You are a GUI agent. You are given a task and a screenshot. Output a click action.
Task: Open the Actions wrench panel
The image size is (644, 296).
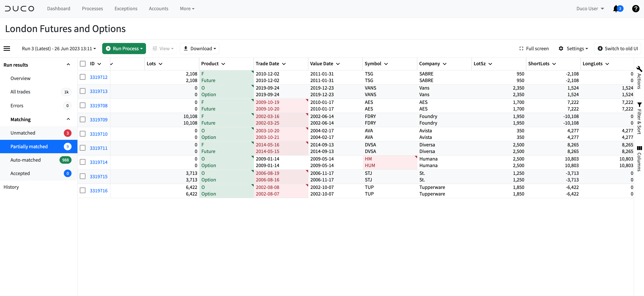tap(639, 77)
